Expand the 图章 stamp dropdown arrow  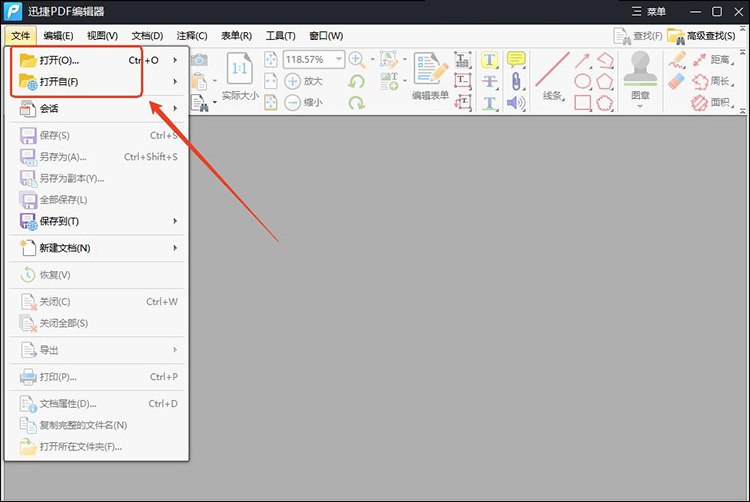640,106
